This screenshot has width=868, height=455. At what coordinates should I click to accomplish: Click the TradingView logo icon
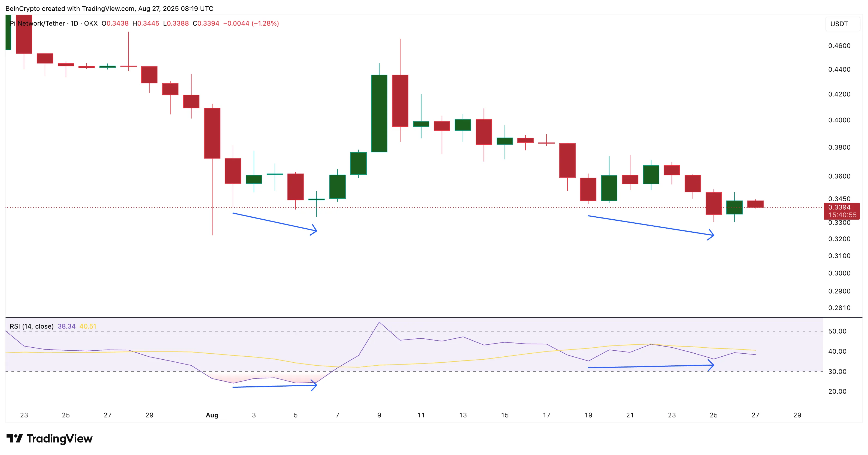pos(14,438)
